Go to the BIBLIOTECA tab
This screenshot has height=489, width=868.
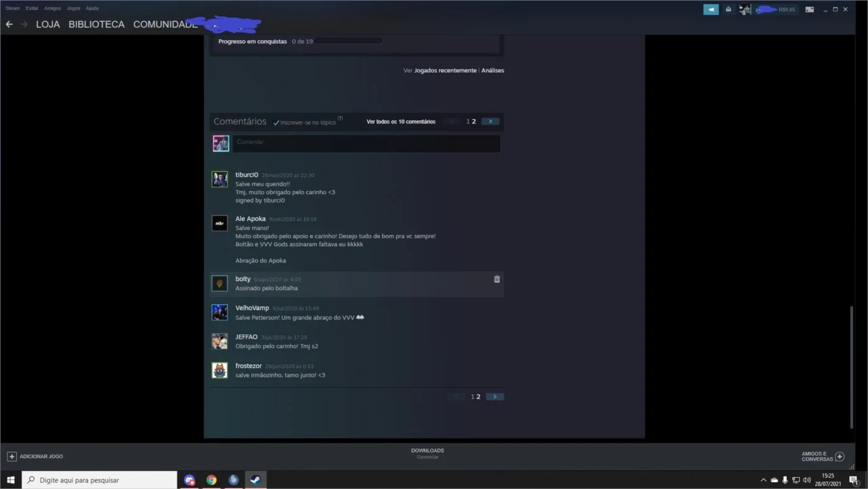point(96,25)
